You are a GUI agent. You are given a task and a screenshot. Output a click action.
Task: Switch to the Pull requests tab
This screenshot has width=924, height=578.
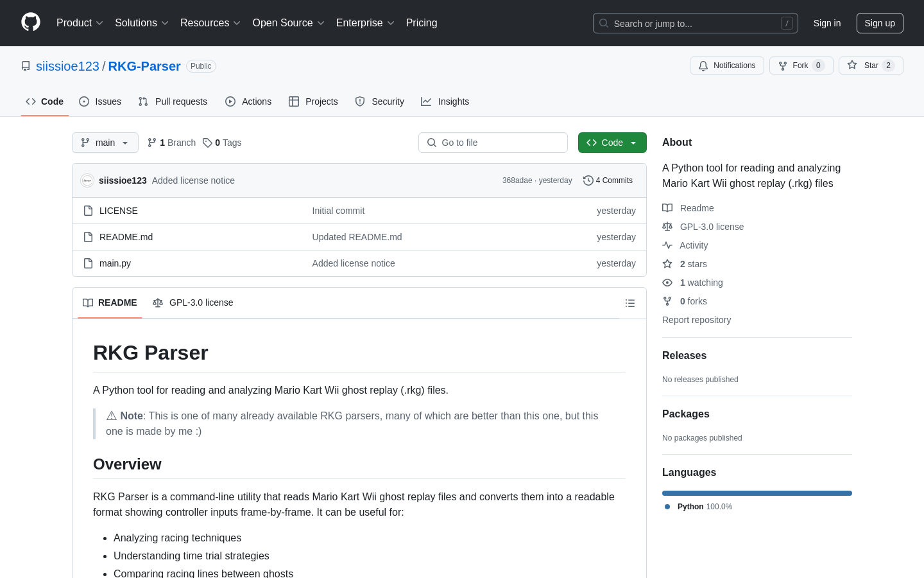pyautogui.click(x=173, y=101)
